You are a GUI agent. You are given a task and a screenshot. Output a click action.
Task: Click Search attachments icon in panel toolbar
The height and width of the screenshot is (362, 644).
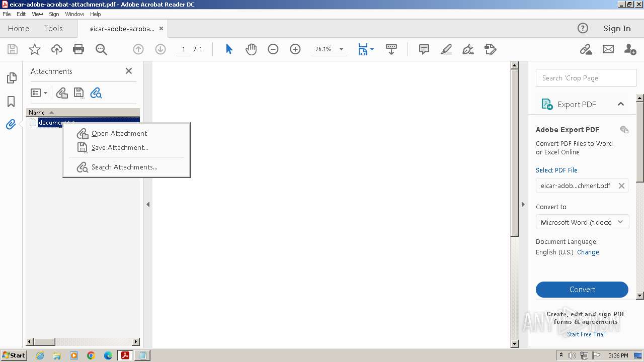pyautogui.click(x=96, y=93)
